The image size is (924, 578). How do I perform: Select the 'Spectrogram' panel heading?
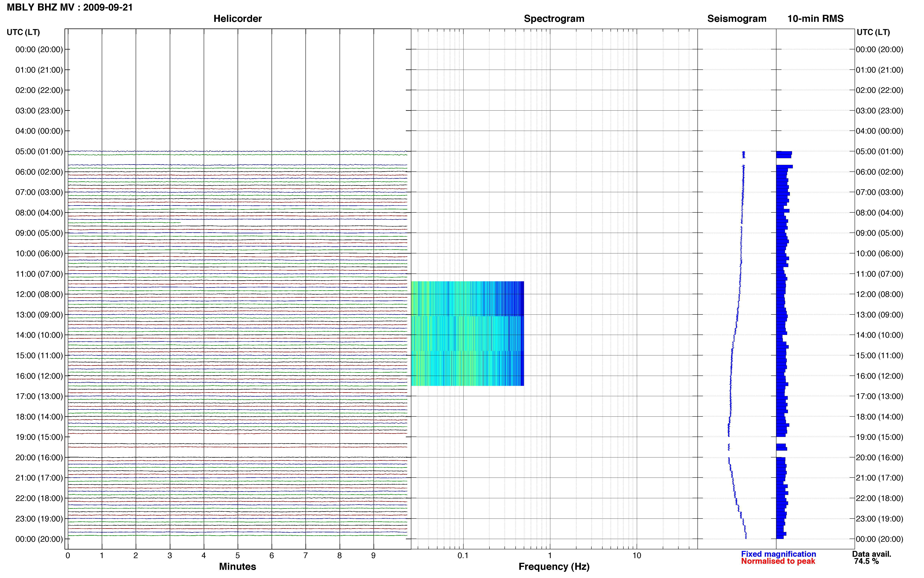554,19
